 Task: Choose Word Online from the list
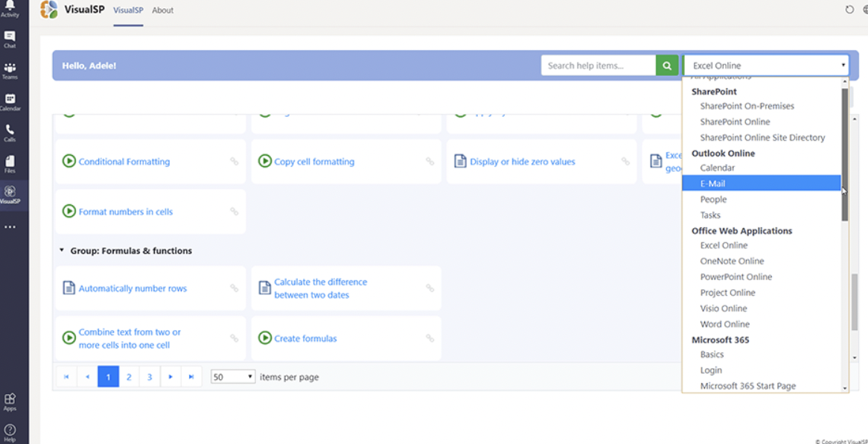coord(724,324)
